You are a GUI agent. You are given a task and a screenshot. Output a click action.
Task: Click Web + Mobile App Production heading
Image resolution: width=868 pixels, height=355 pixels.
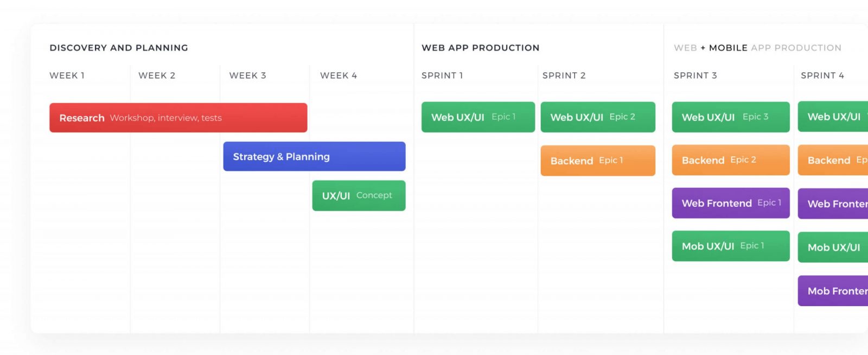click(x=757, y=48)
